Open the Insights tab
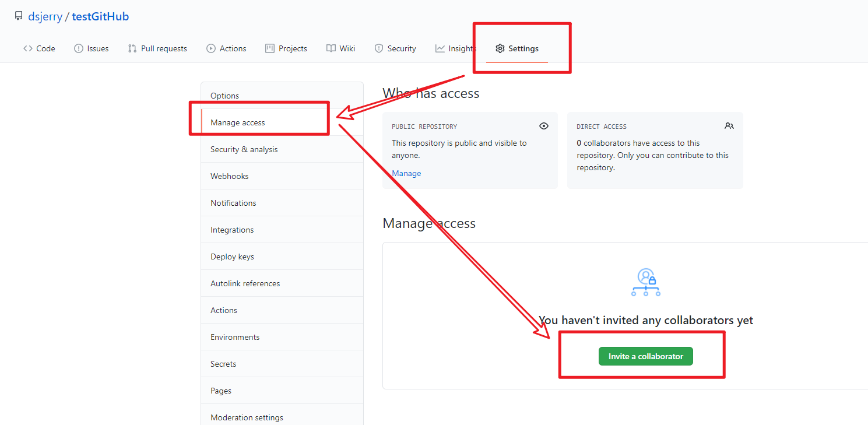Viewport: 868px width, 425px height. point(455,48)
